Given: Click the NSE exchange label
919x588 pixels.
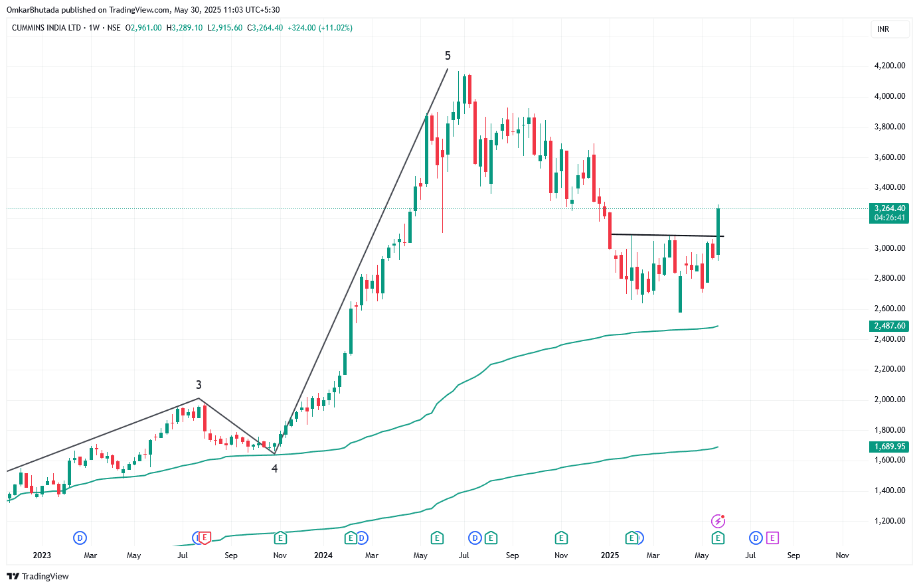Looking at the screenshot, I should click(x=114, y=28).
